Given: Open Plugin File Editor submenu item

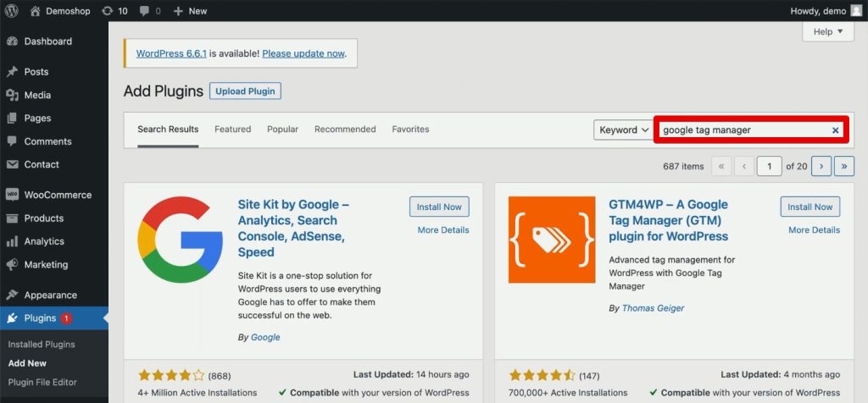Looking at the screenshot, I should point(42,382).
